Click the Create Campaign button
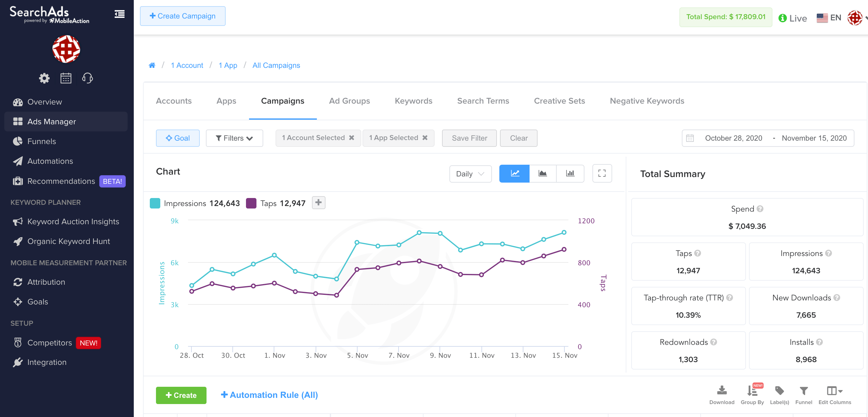Screen dimensions: 868x417 182,16
